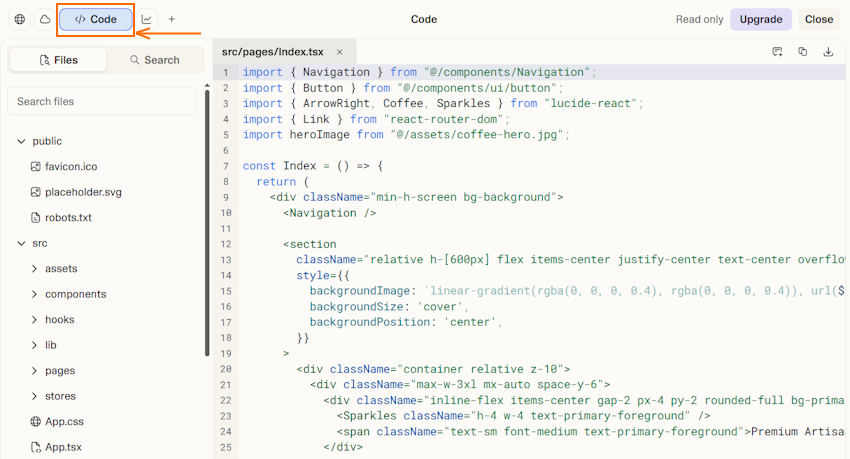Click the placeholder.svg image file icon
This screenshot has height=459, width=850.
pos(35,192)
